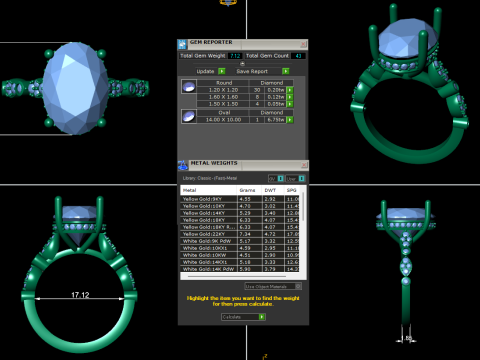Click green arrow for 1.60 X 1.60 row
Image resolution: width=480 pixels, height=360 pixels.
(290, 97)
